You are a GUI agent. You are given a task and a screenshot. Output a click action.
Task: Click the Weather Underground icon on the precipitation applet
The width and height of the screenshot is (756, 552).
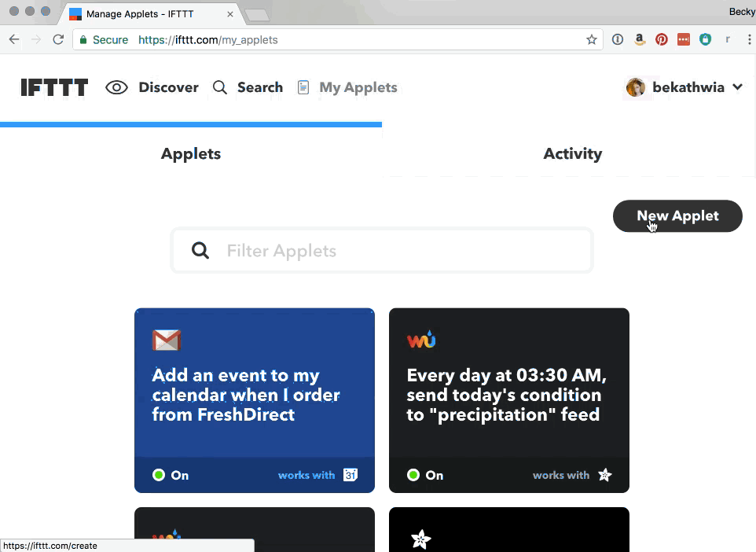(x=421, y=340)
